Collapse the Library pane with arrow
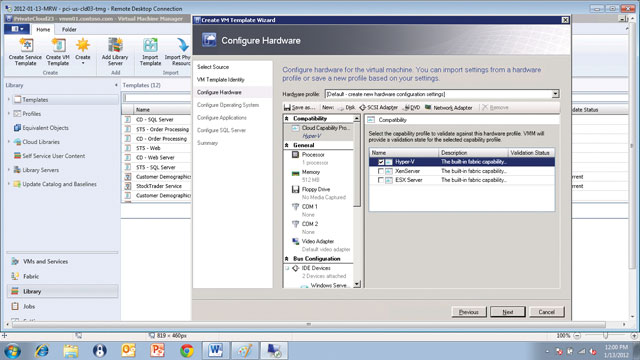The height and width of the screenshot is (360, 640). click(116, 85)
